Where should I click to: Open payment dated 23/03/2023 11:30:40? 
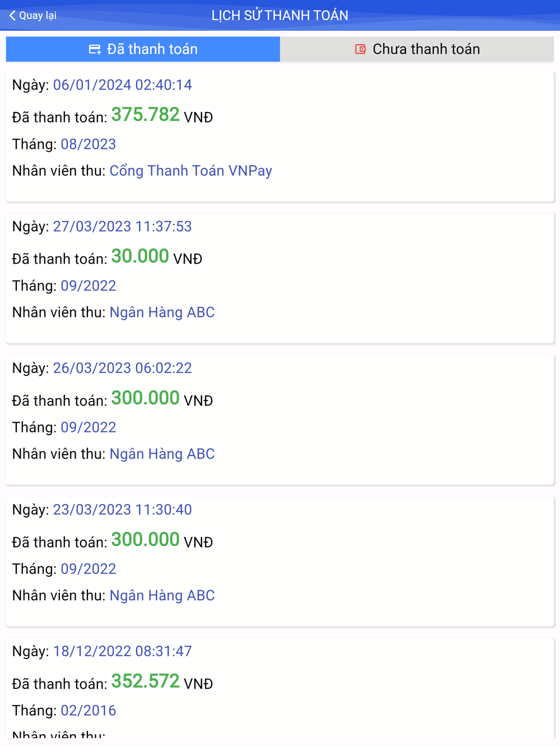122,510
